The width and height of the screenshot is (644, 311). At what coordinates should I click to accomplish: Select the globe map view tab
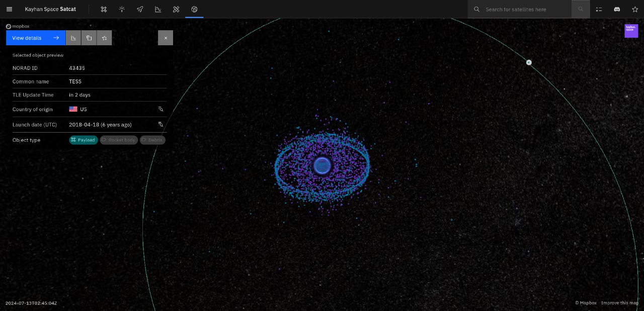194,9
